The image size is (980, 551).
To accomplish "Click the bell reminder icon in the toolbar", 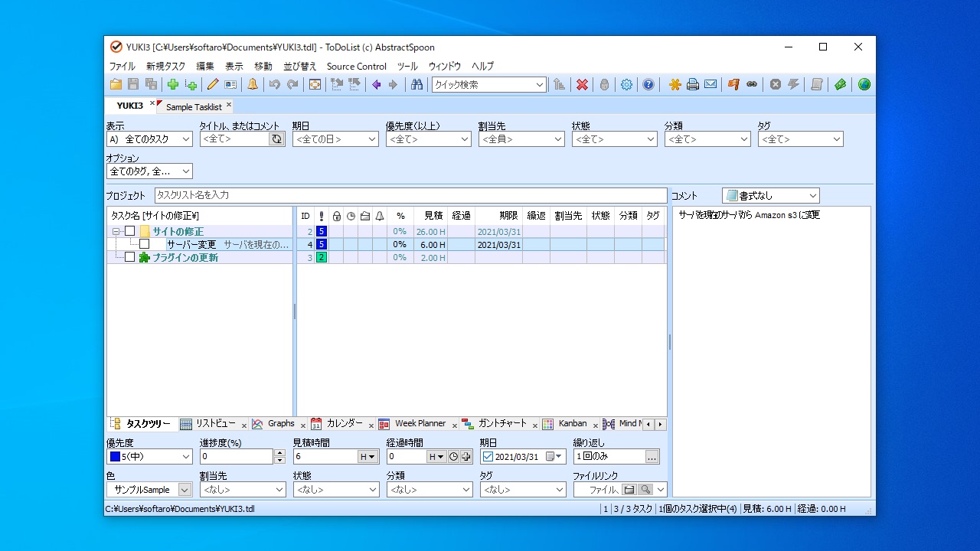I will point(253,84).
